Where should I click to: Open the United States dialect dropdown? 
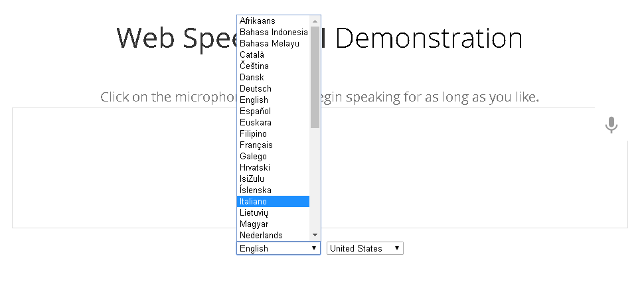[x=365, y=248]
